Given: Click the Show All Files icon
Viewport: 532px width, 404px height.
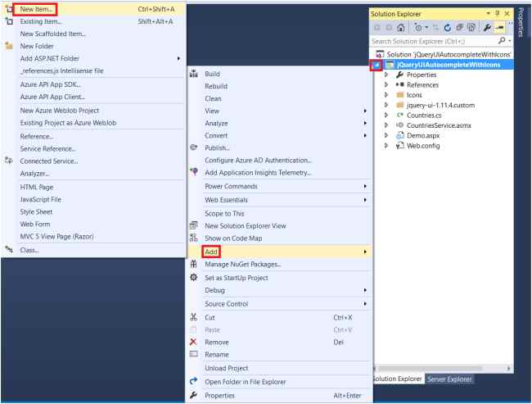Looking at the screenshot, I should coord(471,27).
